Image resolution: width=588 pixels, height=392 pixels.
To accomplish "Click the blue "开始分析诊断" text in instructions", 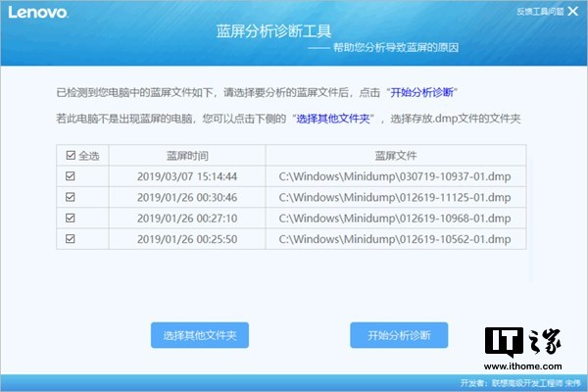I will click(x=423, y=93).
